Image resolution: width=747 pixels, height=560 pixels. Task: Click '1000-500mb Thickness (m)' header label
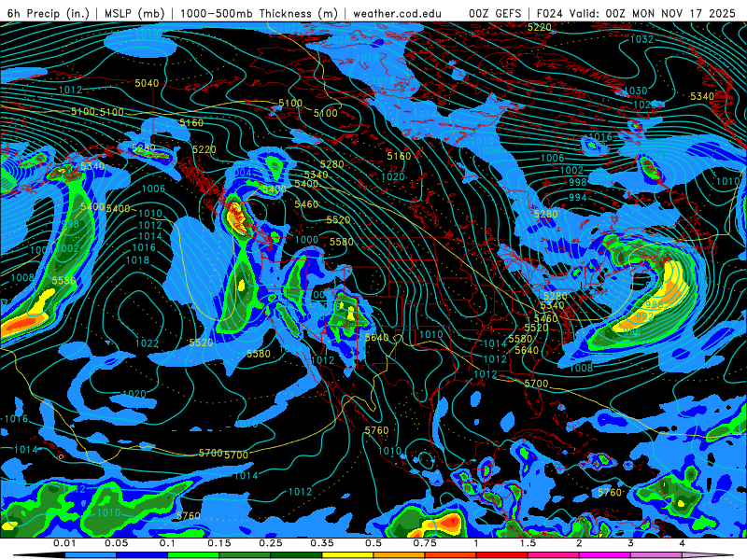pyautogui.click(x=259, y=13)
